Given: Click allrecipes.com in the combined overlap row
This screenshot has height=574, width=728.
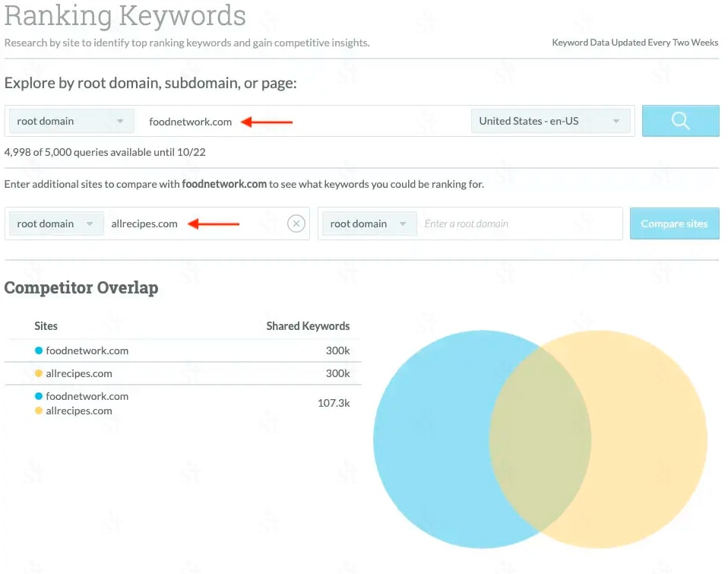Looking at the screenshot, I should pyautogui.click(x=79, y=411).
